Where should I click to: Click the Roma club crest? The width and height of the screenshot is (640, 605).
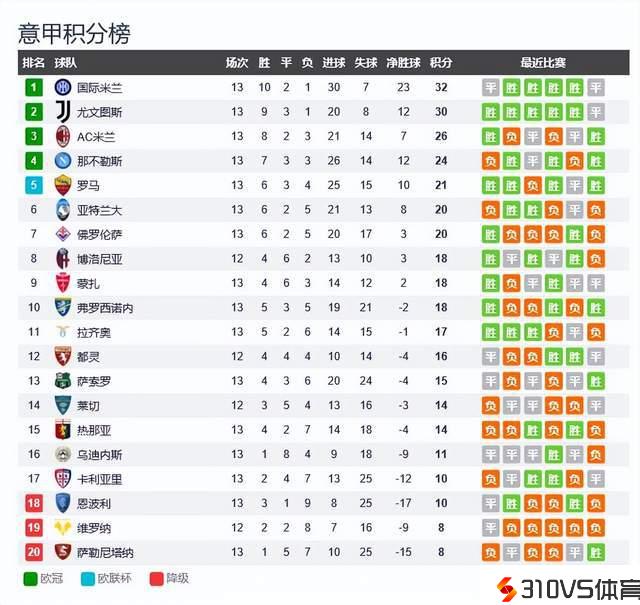[63, 185]
